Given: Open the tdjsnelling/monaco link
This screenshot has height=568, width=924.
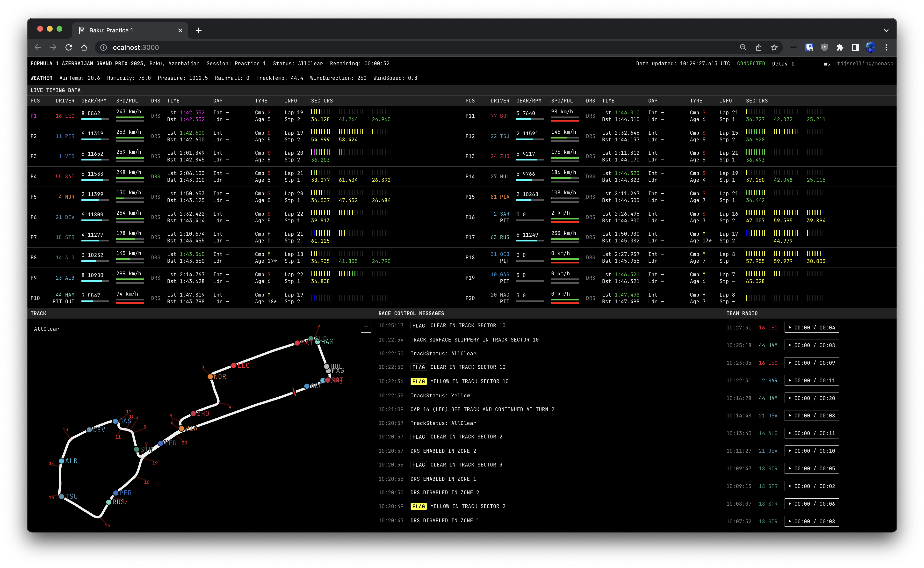Looking at the screenshot, I should point(865,64).
